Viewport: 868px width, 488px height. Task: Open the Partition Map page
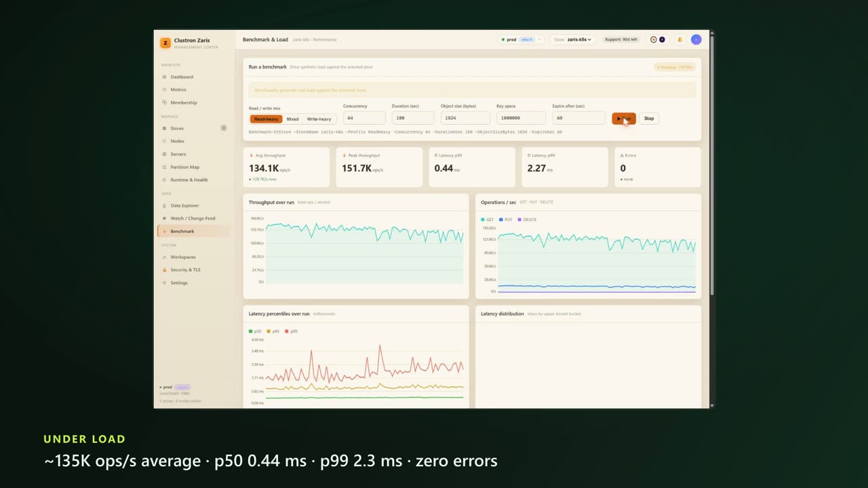click(x=193, y=167)
